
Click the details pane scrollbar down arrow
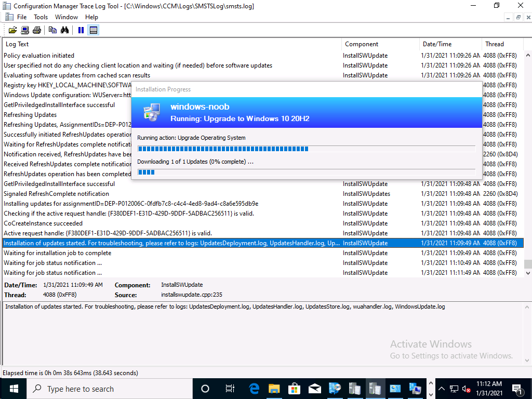click(527, 361)
